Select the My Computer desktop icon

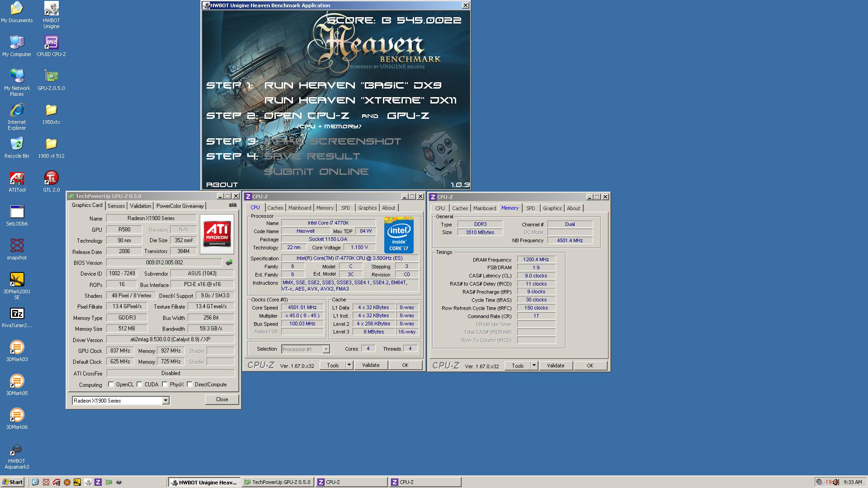[17, 46]
